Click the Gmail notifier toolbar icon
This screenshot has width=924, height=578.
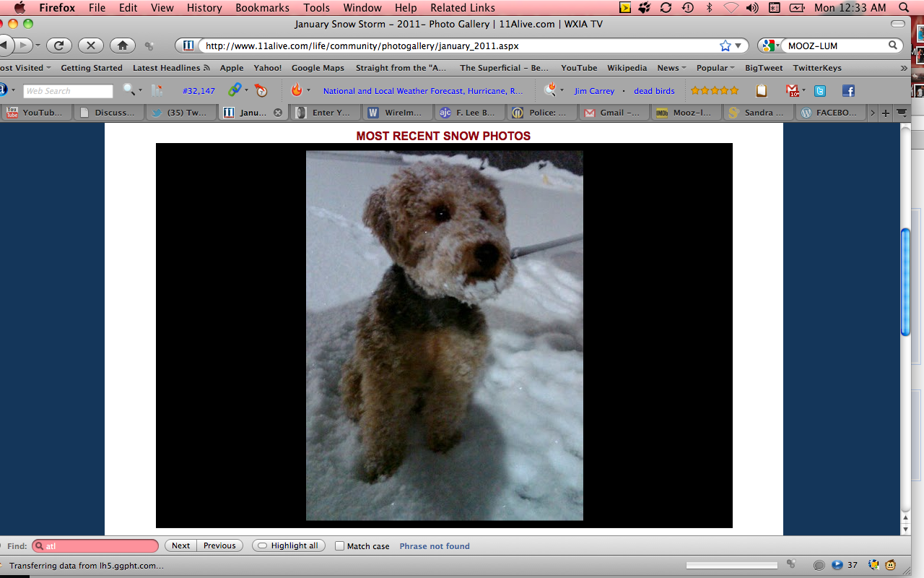(x=793, y=91)
